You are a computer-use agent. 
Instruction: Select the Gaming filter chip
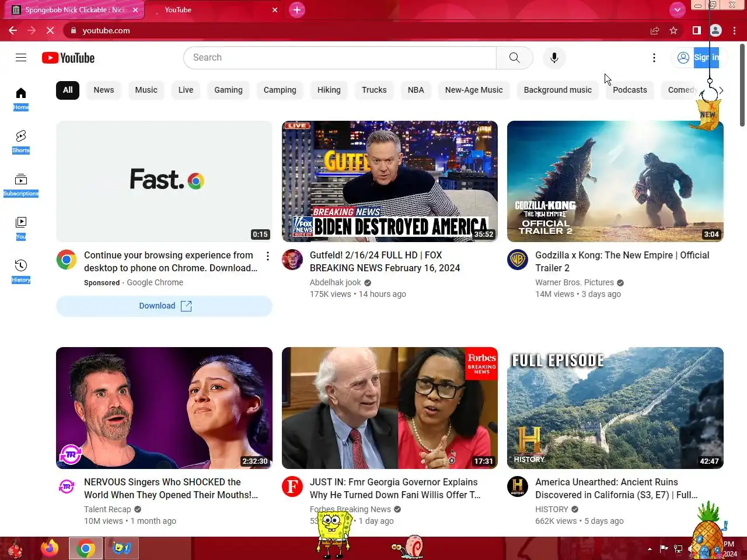click(x=228, y=90)
